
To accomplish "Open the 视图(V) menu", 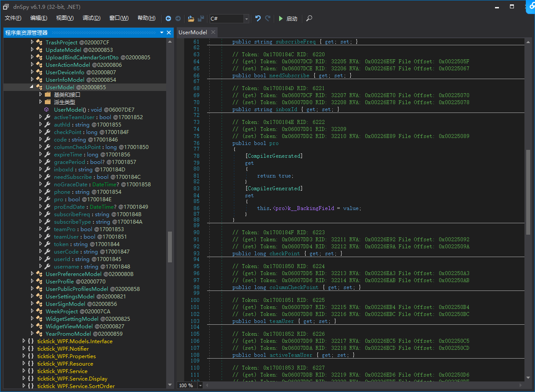I will pyautogui.click(x=65, y=18).
